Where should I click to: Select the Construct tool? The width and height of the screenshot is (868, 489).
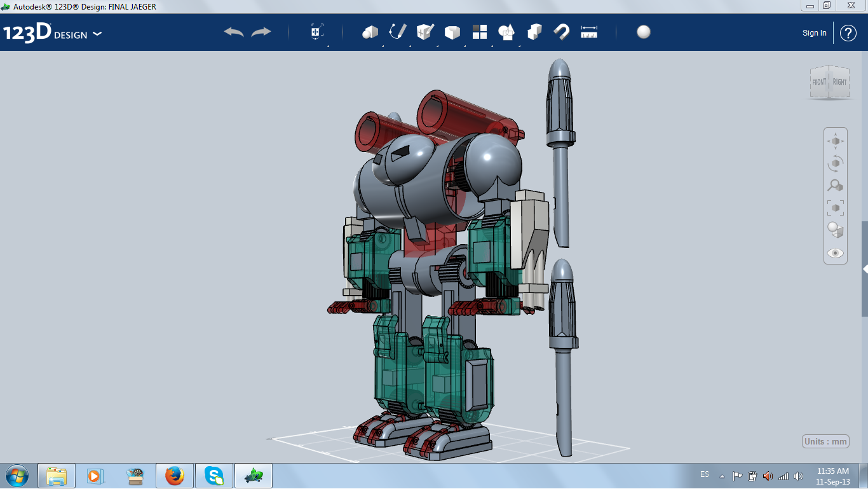pos(424,32)
